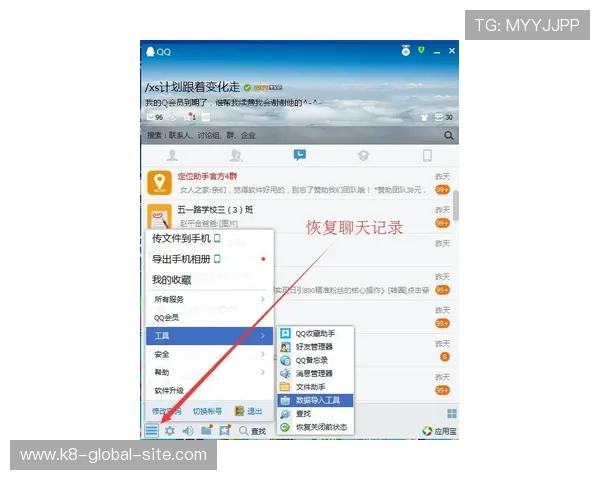600x480 pixels.
Task: Select 传文件到手机 menu entry
Action: [x=209, y=238]
